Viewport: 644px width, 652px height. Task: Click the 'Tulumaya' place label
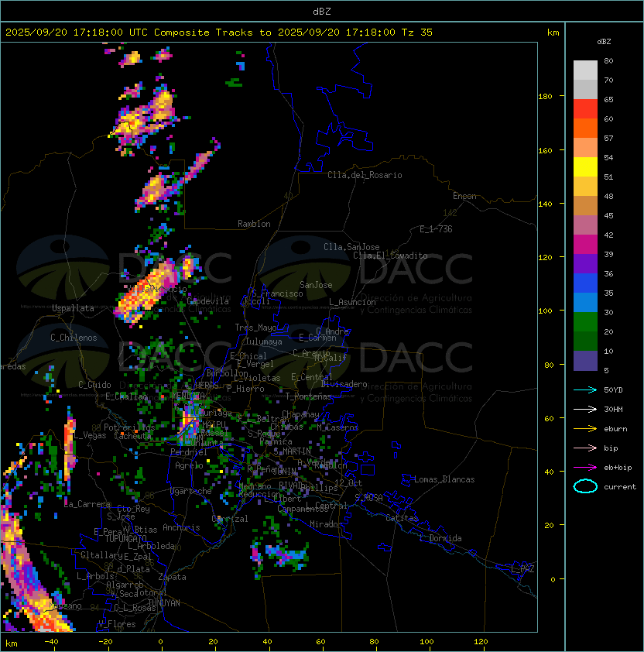(x=264, y=341)
